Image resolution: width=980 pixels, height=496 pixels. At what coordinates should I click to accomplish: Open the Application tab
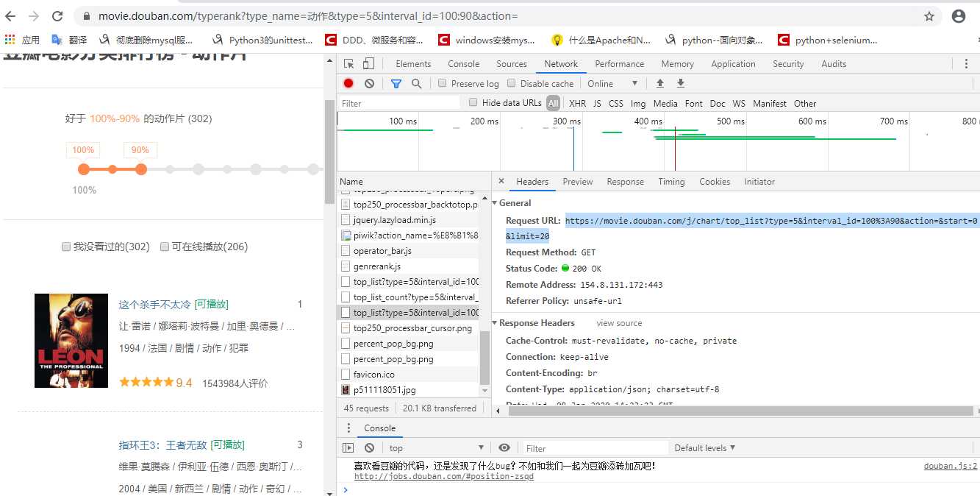[x=733, y=64]
